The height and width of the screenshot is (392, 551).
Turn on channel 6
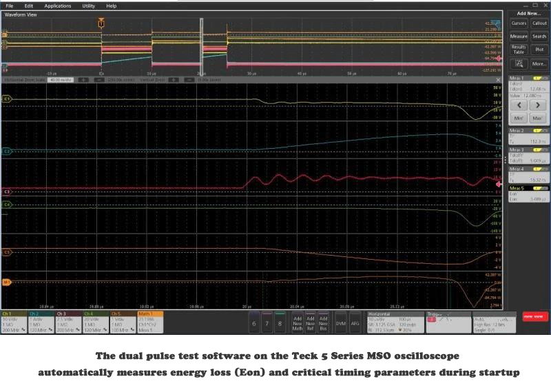click(x=254, y=322)
